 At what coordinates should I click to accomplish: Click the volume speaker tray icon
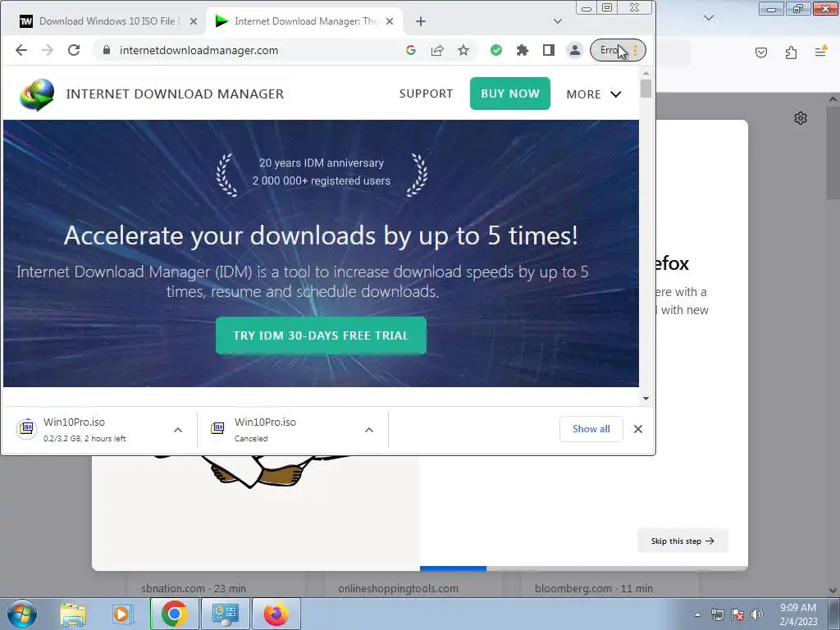757,614
